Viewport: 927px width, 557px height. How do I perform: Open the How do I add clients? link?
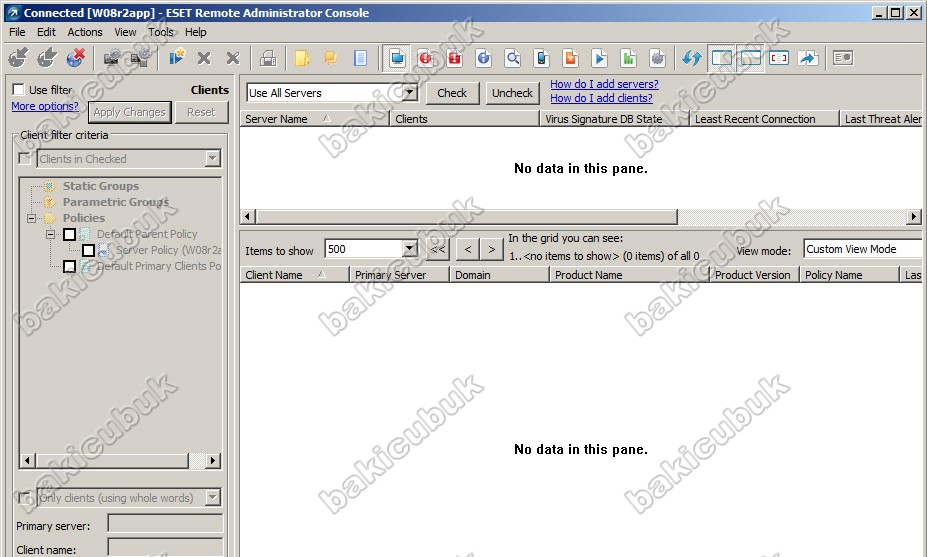[601, 98]
